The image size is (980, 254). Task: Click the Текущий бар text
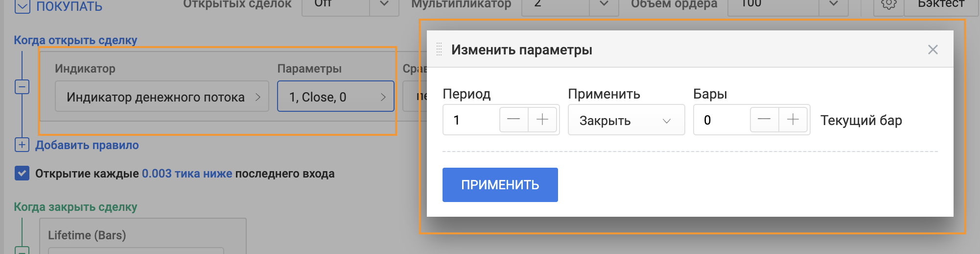point(861,120)
